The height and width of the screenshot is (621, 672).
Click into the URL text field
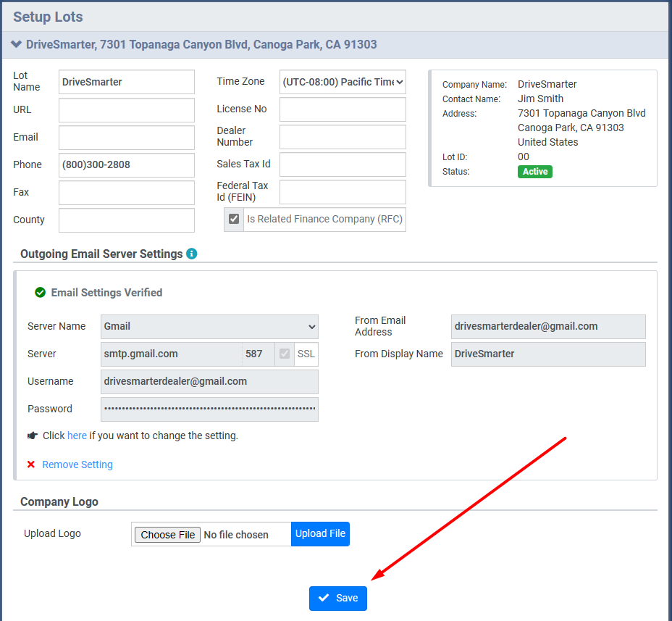click(127, 110)
